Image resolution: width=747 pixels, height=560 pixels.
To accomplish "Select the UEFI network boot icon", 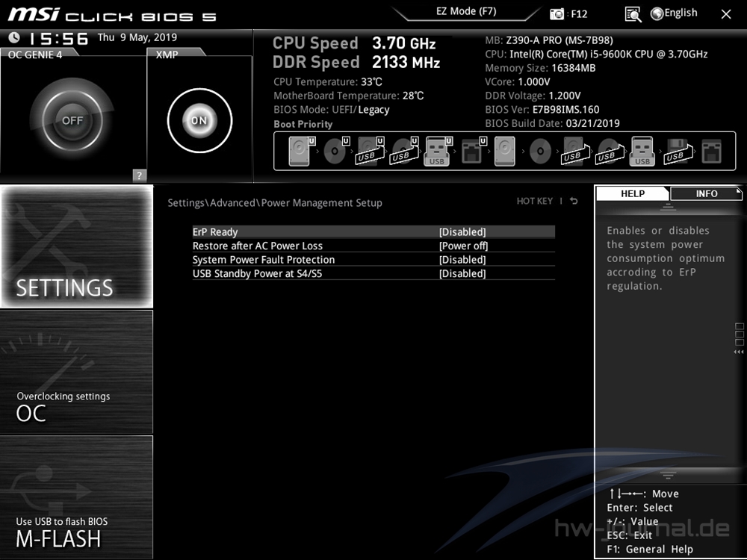I will (473, 152).
